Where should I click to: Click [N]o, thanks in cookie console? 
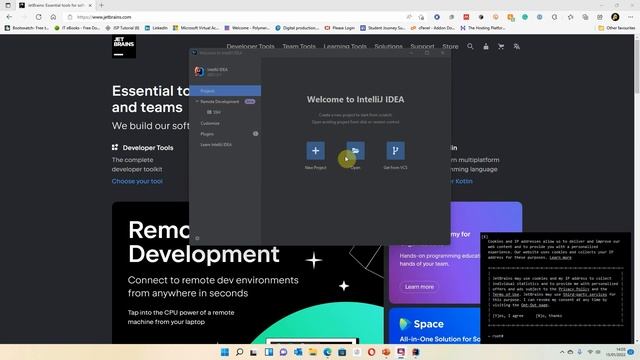(x=549, y=316)
